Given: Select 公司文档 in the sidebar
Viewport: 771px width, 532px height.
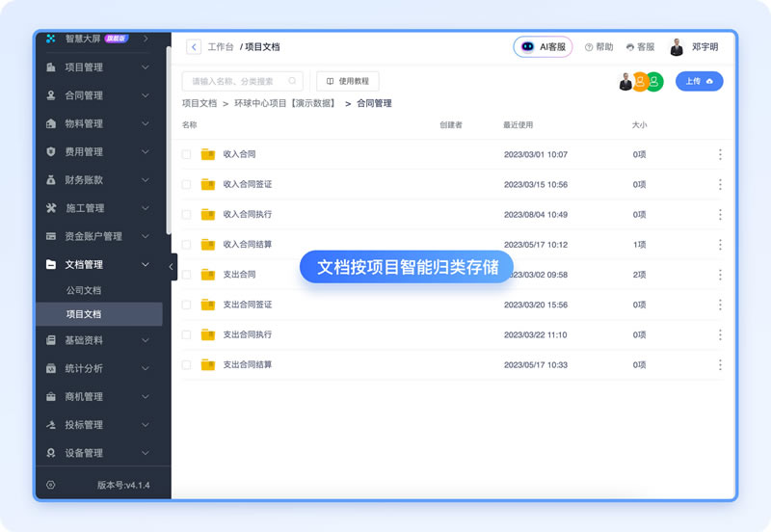Looking at the screenshot, I should 84,290.
